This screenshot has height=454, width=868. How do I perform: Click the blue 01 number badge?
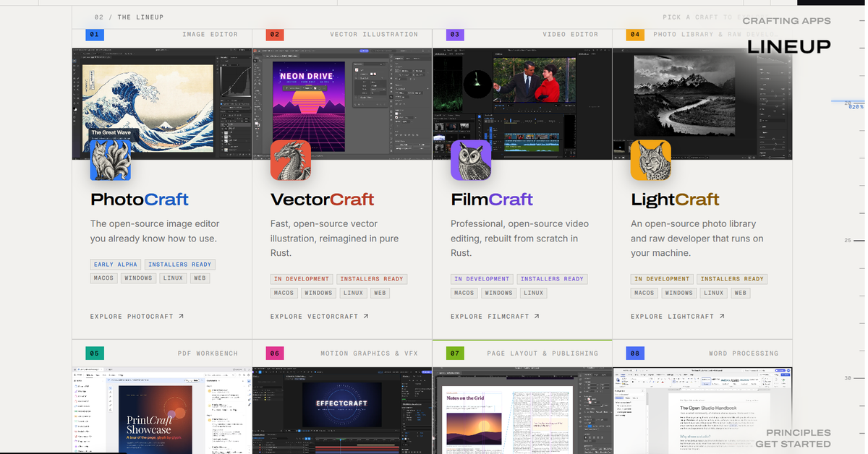coord(95,34)
